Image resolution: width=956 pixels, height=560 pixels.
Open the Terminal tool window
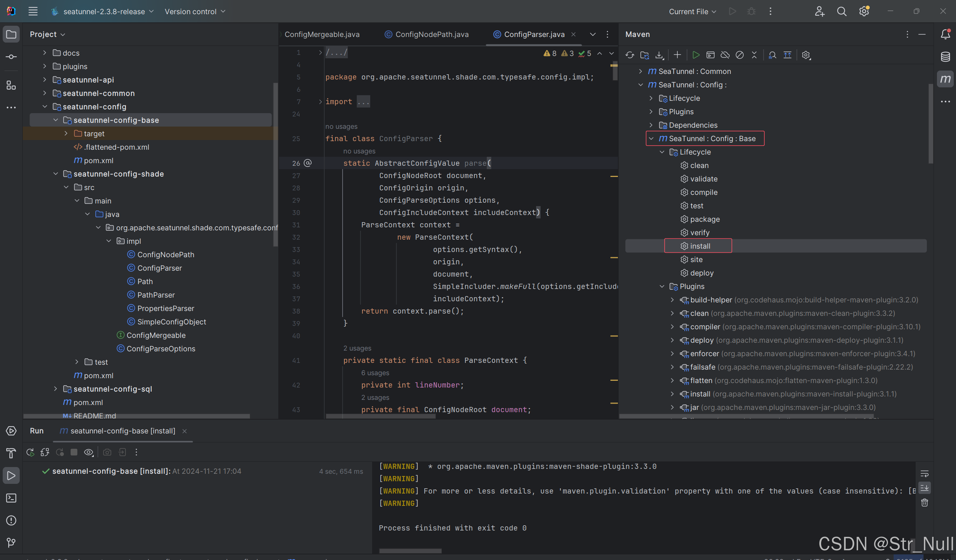pos(11,498)
